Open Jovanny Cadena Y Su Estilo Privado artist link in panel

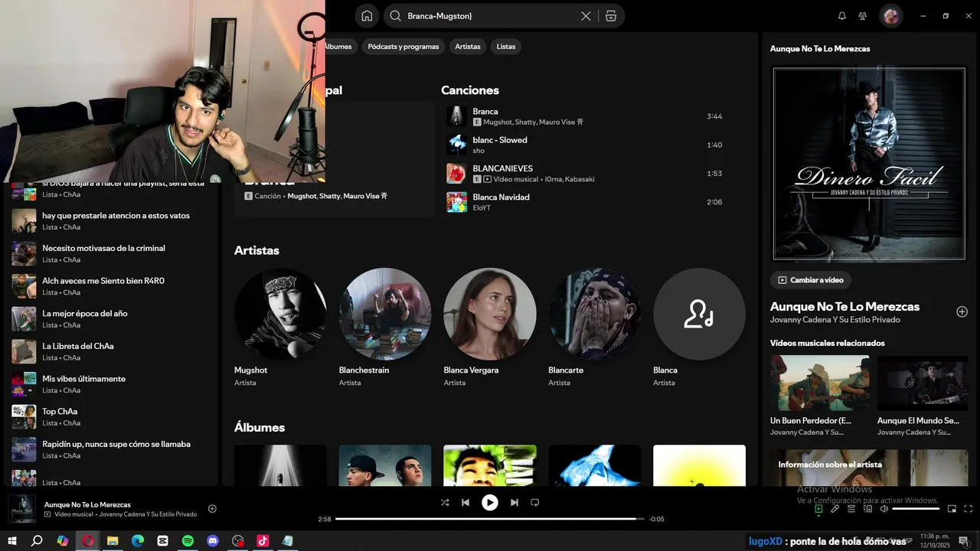tap(835, 320)
